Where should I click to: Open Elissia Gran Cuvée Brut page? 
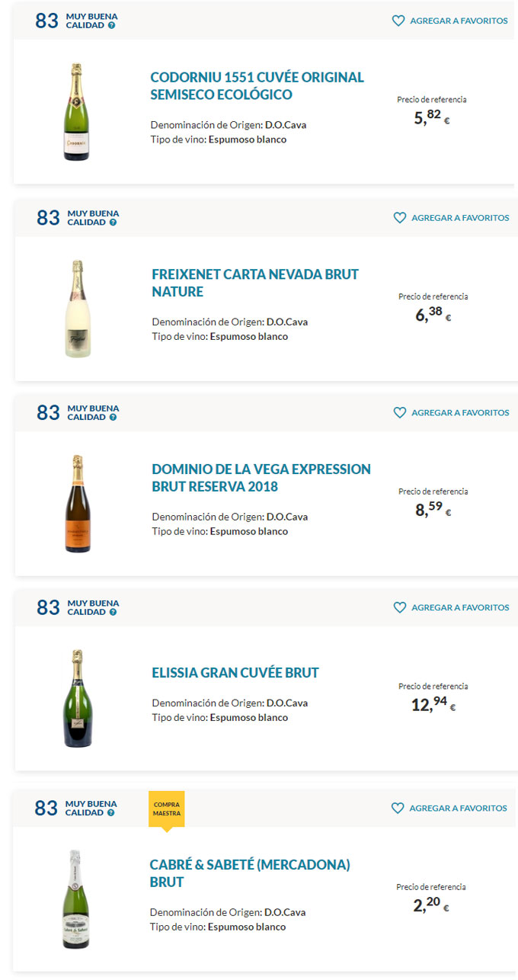pos(235,673)
